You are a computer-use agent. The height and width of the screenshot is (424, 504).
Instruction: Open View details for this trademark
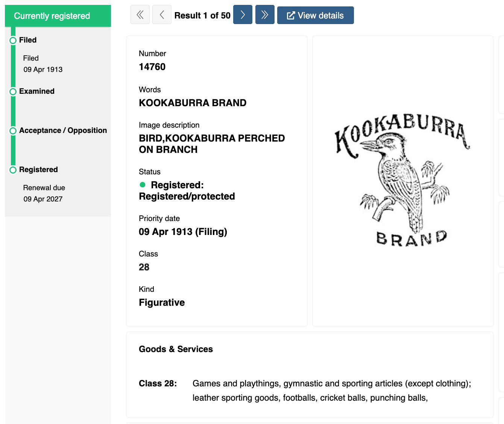click(315, 15)
